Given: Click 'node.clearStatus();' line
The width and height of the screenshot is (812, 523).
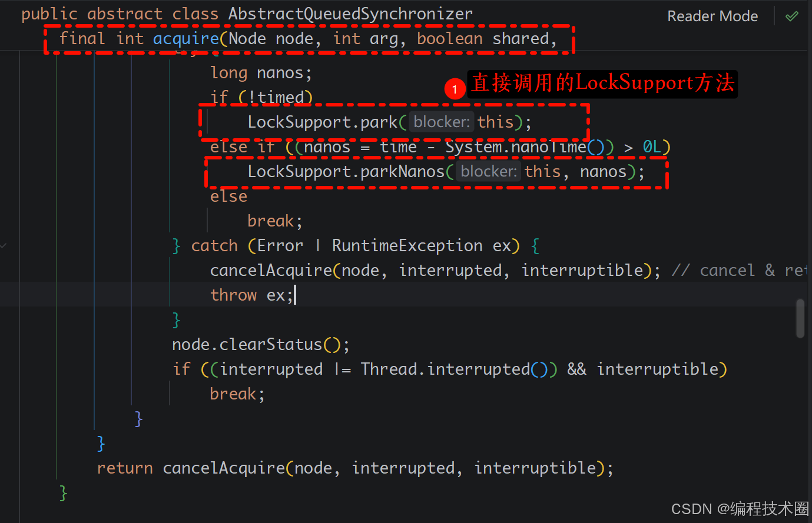Looking at the screenshot, I should [261, 345].
